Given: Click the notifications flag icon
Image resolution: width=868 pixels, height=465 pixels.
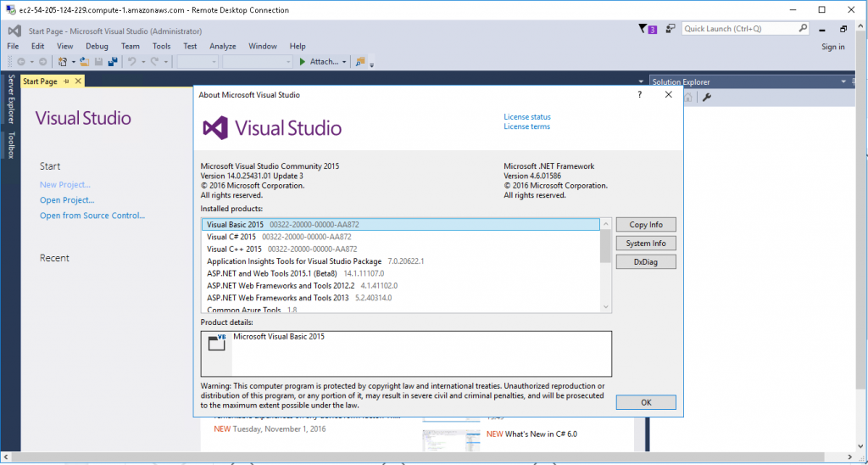Looking at the screenshot, I should coord(643,29).
